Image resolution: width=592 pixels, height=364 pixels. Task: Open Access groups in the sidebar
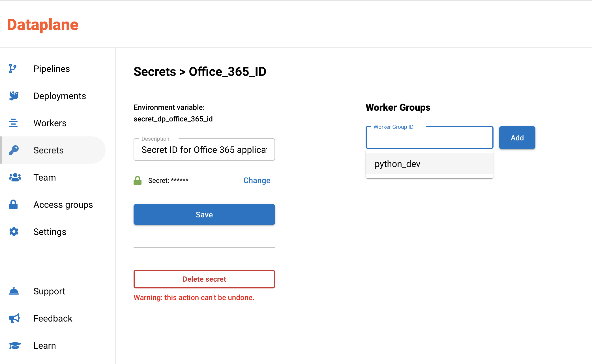[x=63, y=205]
